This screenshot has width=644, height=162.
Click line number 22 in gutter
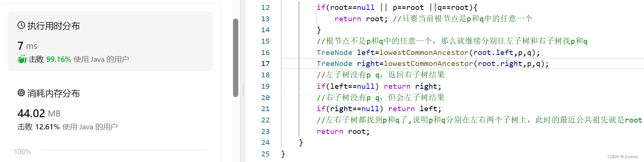click(x=265, y=120)
